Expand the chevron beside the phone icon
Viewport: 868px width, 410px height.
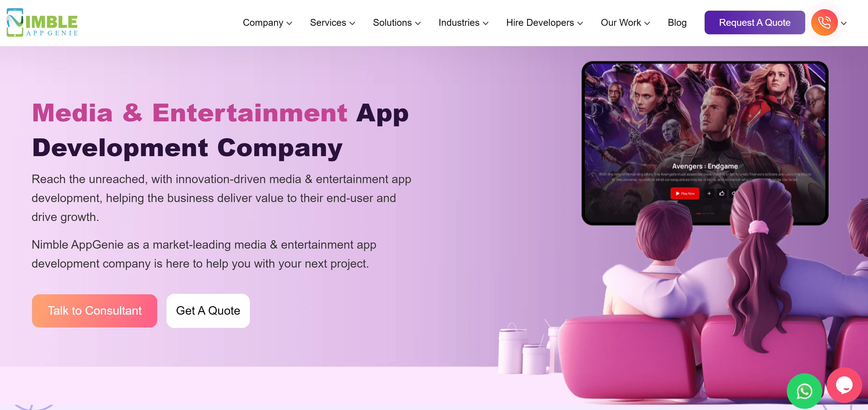coord(844,23)
